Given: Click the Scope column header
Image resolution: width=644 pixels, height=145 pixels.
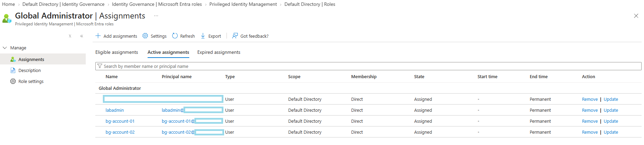Looking at the screenshot, I should click(x=294, y=76).
